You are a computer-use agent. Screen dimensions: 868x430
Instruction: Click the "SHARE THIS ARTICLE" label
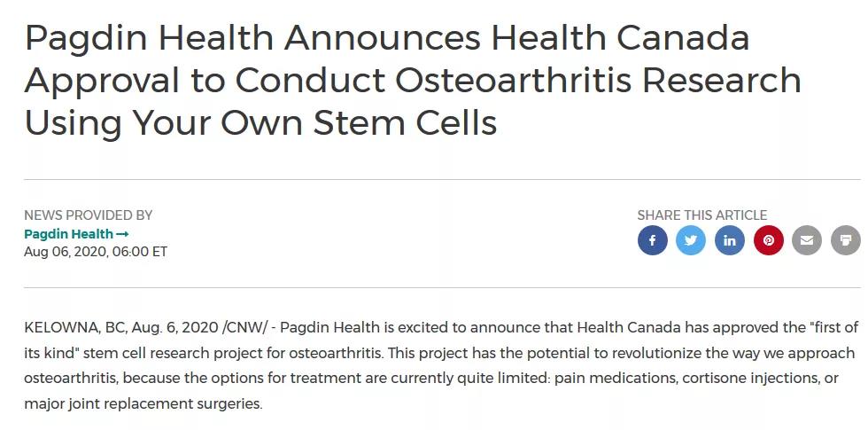(x=702, y=215)
